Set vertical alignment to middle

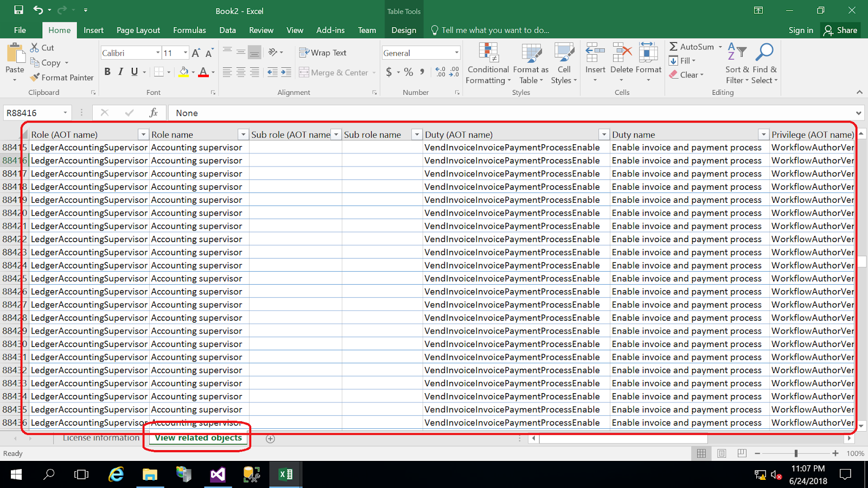(240, 52)
